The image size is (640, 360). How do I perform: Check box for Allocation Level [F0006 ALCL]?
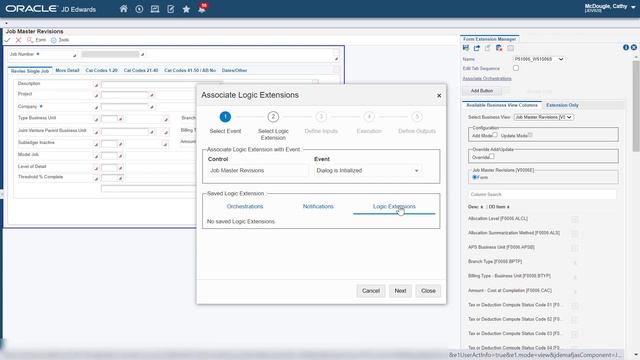pos(574,220)
